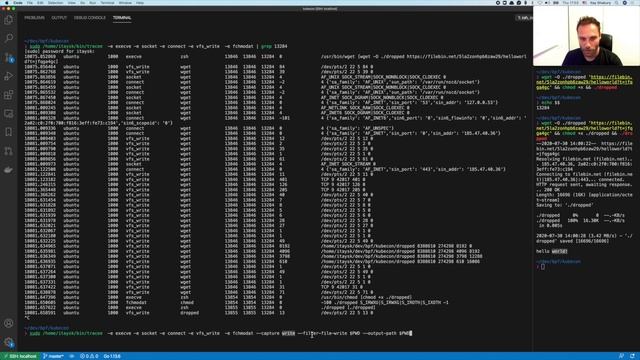Image resolution: width=640 pixels, height=360 pixels.
Task: Click the green fullscreen window button
Action: pyautogui.click(x=13, y=9)
